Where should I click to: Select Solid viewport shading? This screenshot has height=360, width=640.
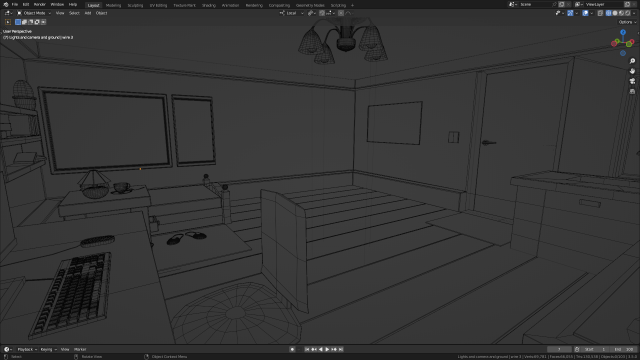[x=615, y=13]
